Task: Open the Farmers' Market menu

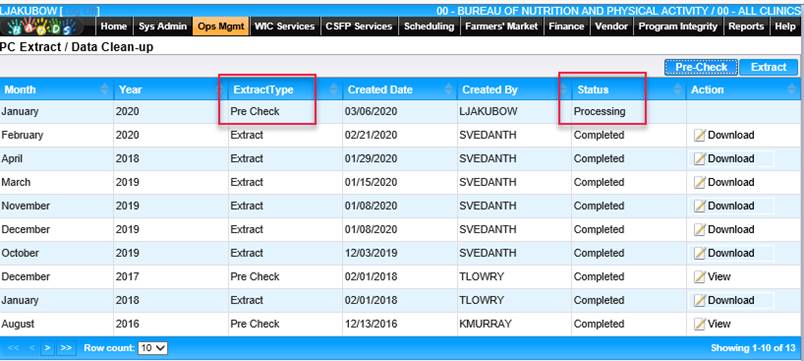Action: tap(501, 27)
